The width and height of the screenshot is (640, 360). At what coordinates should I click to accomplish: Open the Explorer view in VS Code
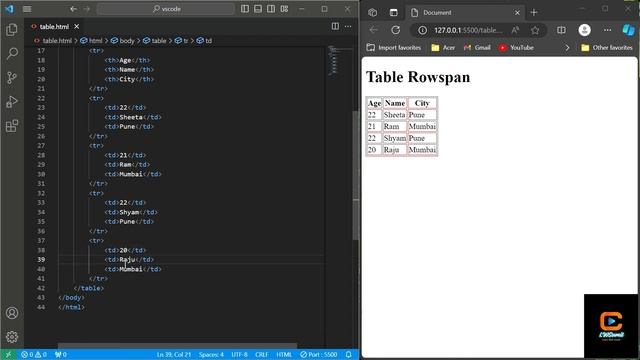click(12, 29)
